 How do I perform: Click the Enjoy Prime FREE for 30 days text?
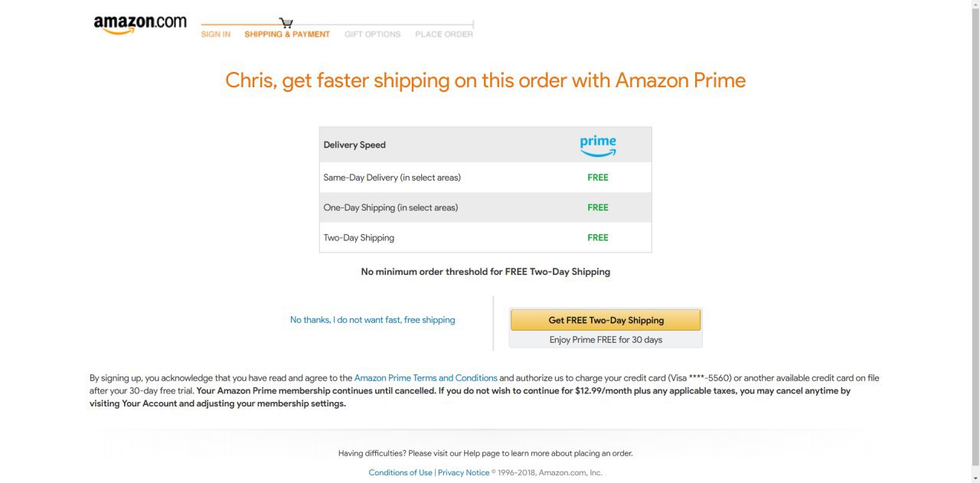tap(606, 340)
